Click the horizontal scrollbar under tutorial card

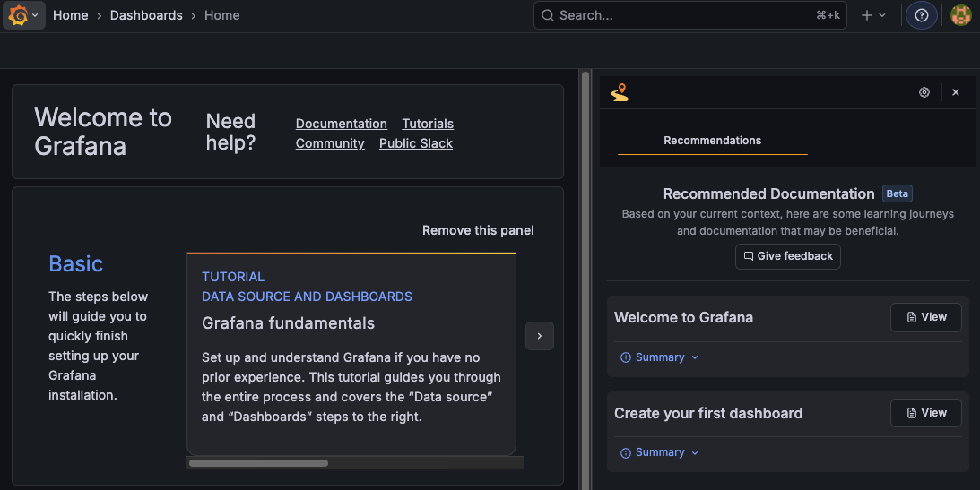pos(259,463)
